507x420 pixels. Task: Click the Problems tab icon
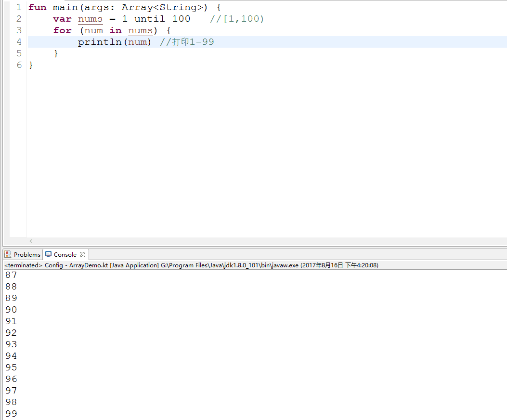(8, 254)
